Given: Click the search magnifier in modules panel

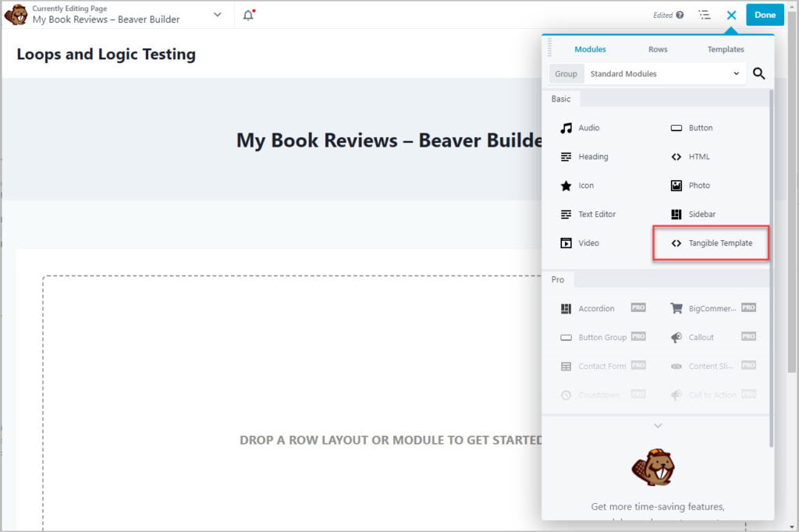Looking at the screenshot, I should 758,74.
